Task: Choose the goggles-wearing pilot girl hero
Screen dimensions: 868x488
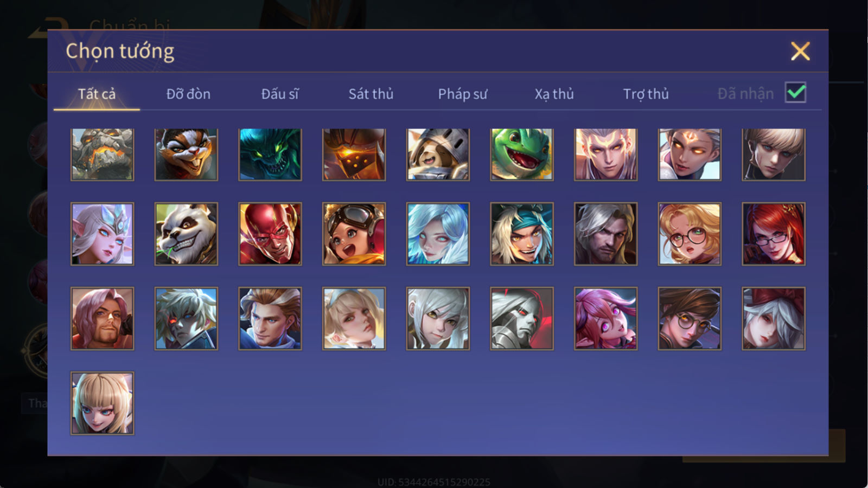Action: pyautogui.click(x=354, y=234)
